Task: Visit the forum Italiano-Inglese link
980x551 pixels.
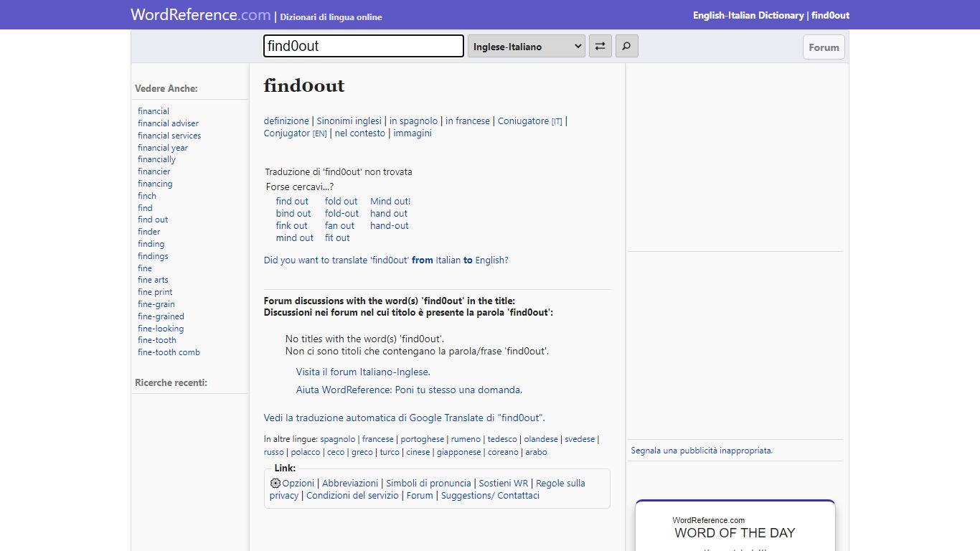Action: pyautogui.click(x=363, y=372)
